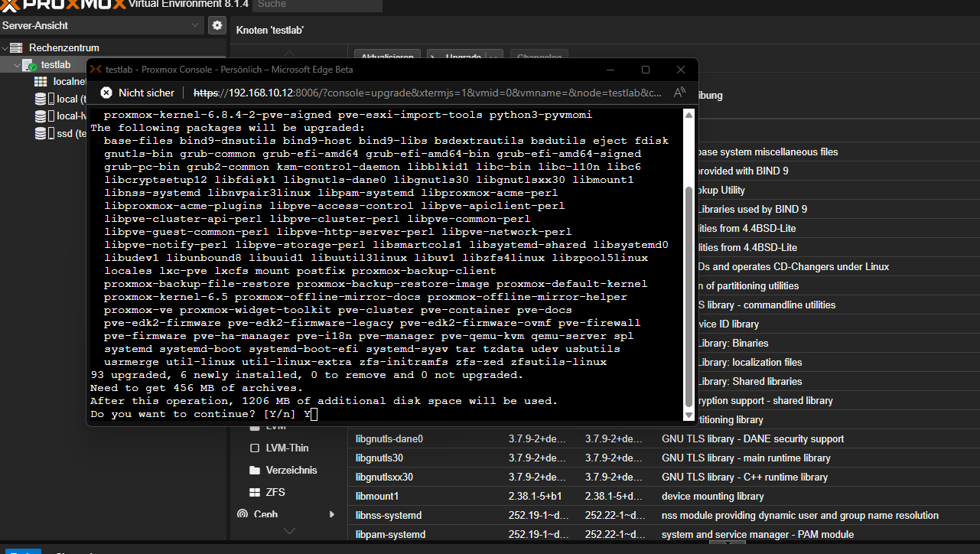
Task: Click the ZFS grid icon
Action: click(255, 492)
